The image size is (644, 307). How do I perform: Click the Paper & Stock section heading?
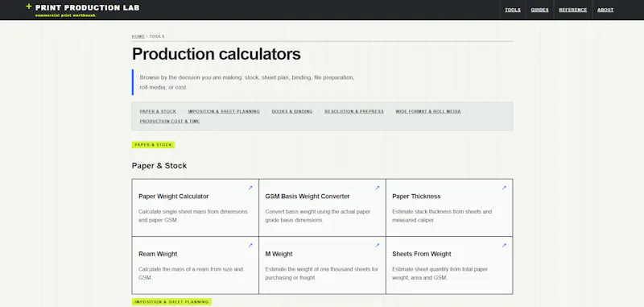pyautogui.click(x=159, y=166)
